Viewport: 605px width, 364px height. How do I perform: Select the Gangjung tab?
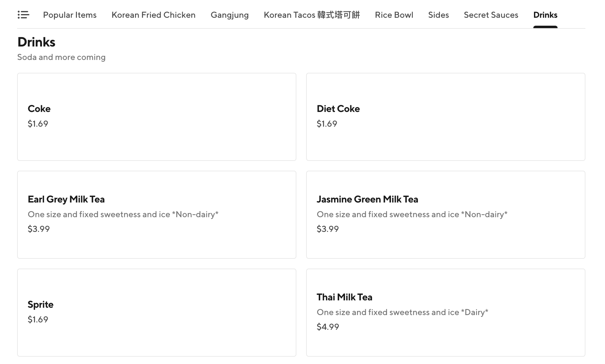(229, 15)
